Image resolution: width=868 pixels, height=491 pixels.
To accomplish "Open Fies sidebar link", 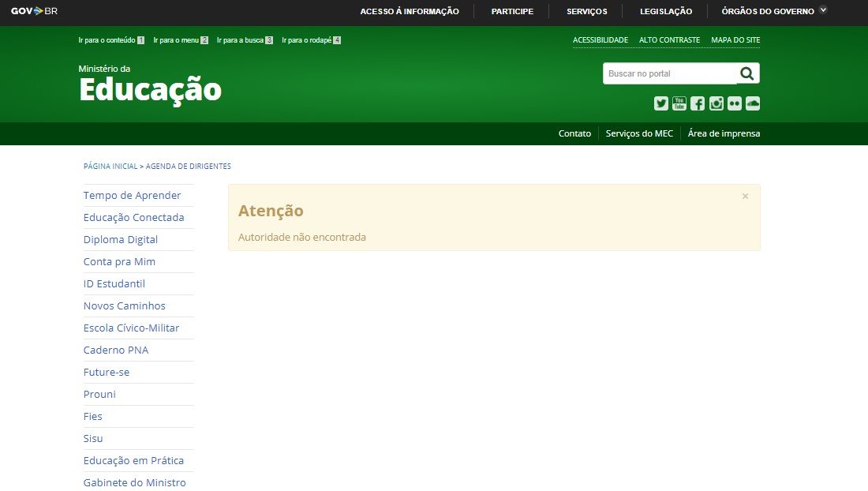I will [x=93, y=417].
